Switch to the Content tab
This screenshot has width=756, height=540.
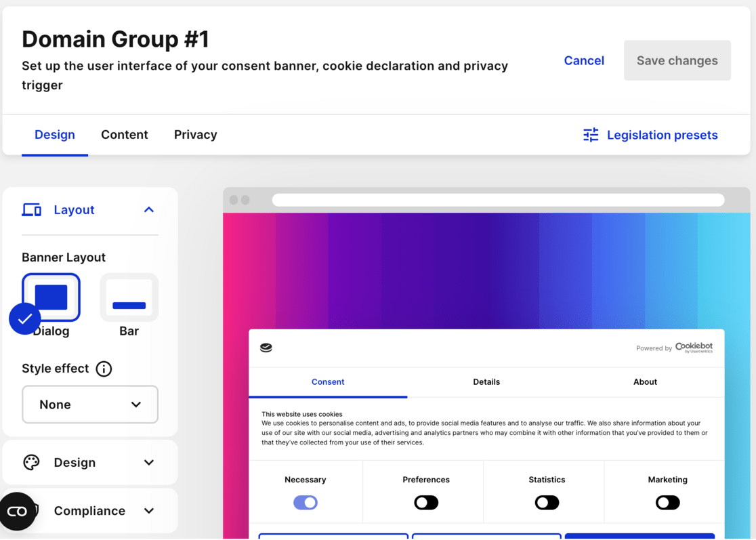pos(124,135)
